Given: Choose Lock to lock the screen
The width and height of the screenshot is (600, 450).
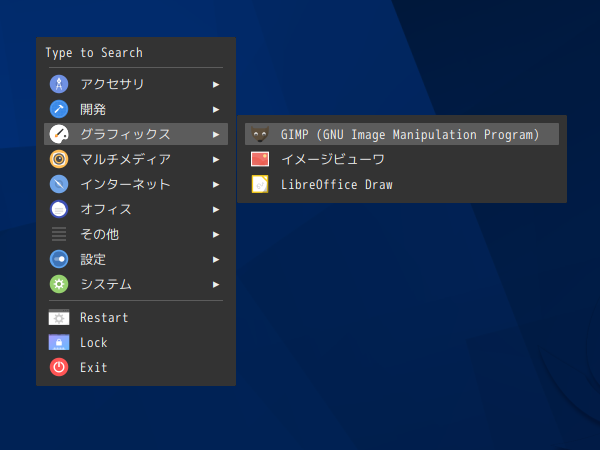Looking at the screenshot, I should (x=136, y=342).
